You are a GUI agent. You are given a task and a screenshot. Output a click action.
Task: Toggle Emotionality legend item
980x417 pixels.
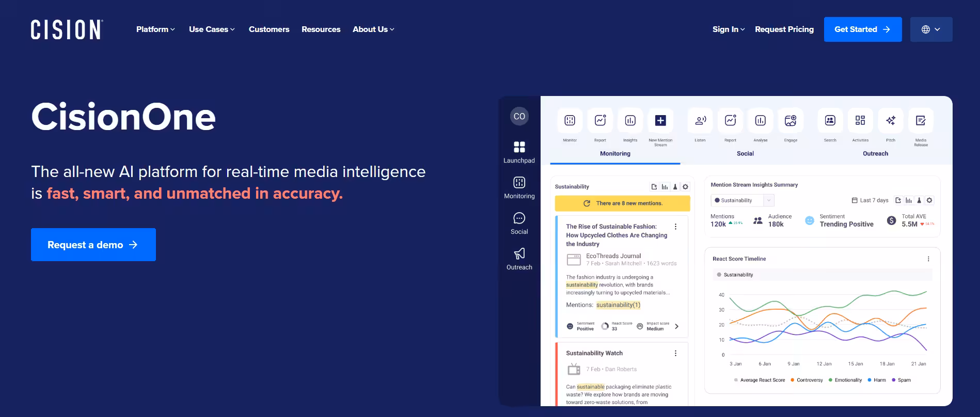coord(845,380)
